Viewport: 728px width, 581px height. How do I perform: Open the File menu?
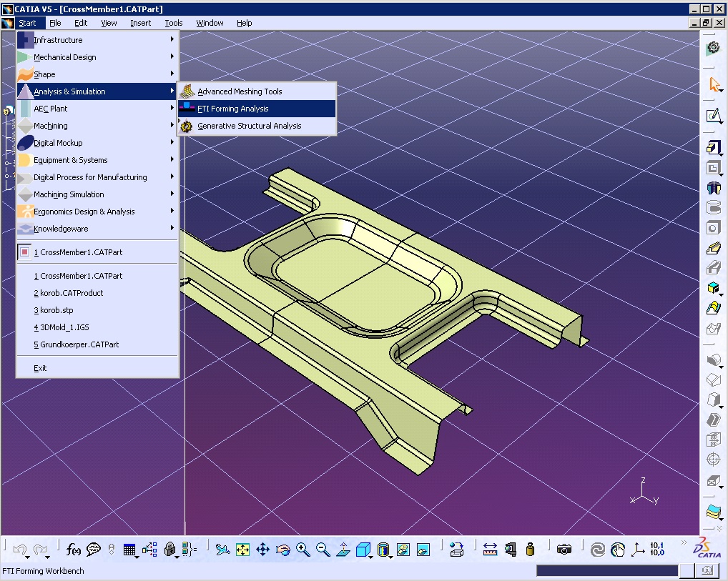55,23
